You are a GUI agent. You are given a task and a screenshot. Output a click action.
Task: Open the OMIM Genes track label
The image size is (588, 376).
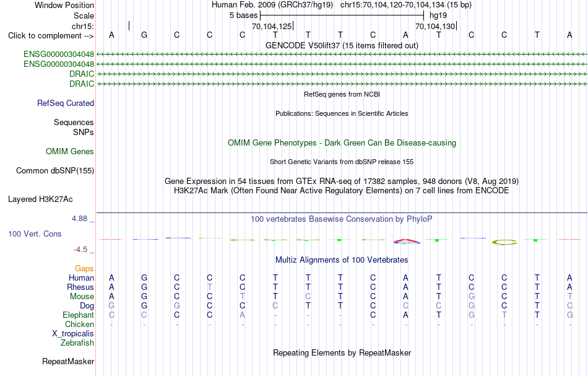tap(70, 151)
